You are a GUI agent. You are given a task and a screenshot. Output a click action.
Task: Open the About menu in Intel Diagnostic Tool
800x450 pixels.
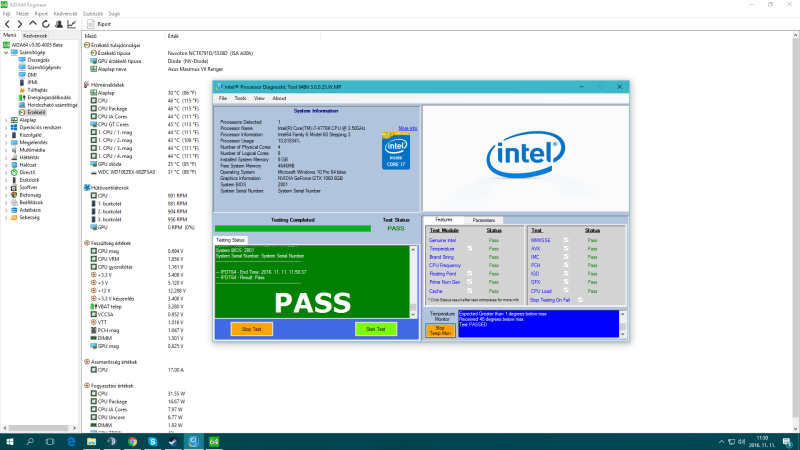279,98
